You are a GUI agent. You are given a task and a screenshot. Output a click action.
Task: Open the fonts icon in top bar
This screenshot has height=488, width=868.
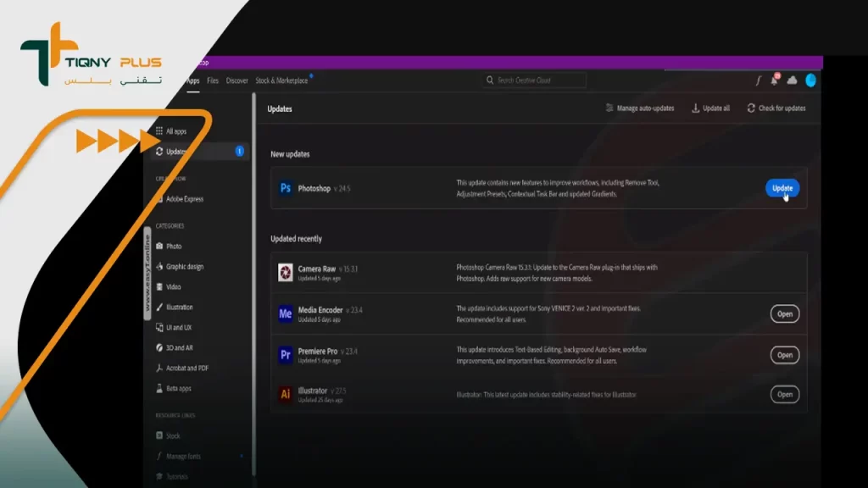point(758,80)
